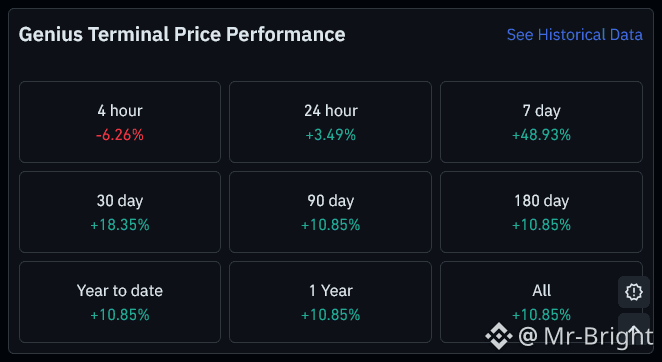Select the 1 Year performance card
The height and width of the screenshot is (362, 662).
point(330,302)
